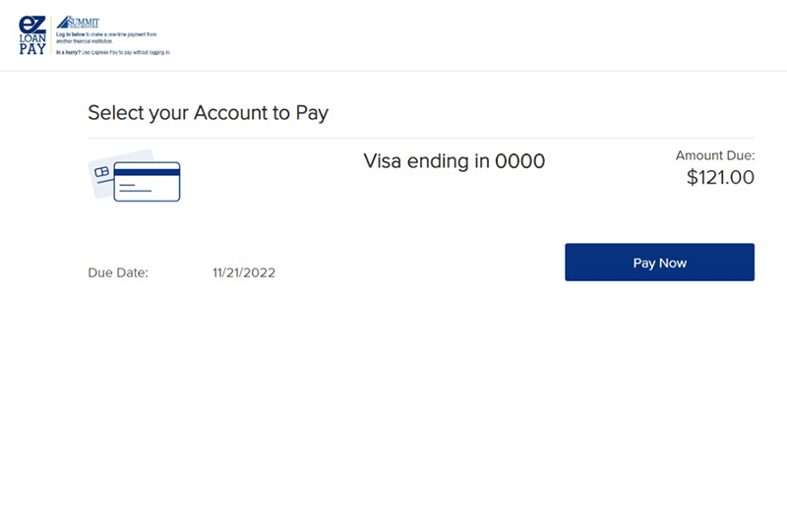The image size is (787, 532).
Task: Click the Pay Now button
Action: coord(659,262)
